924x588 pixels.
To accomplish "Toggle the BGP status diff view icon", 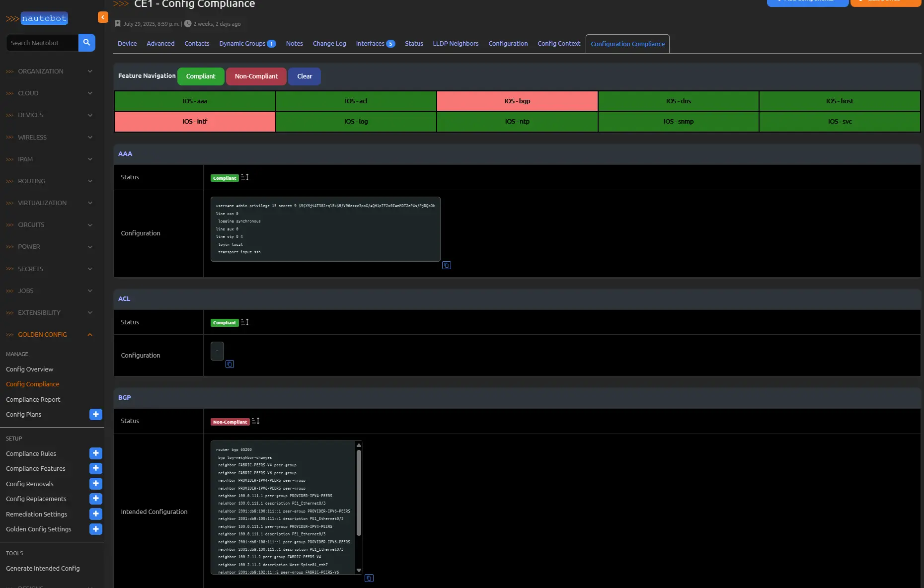I will [x=256, y=421].
